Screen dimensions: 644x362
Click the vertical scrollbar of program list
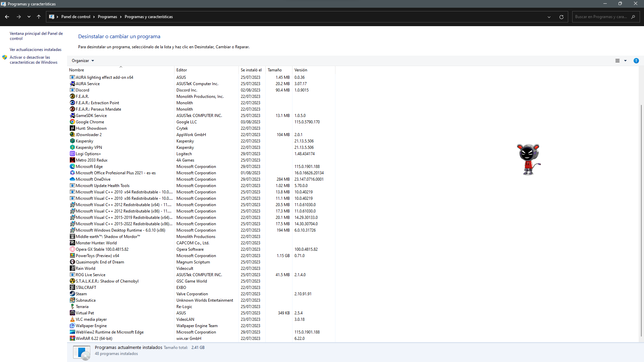point(641,220)
